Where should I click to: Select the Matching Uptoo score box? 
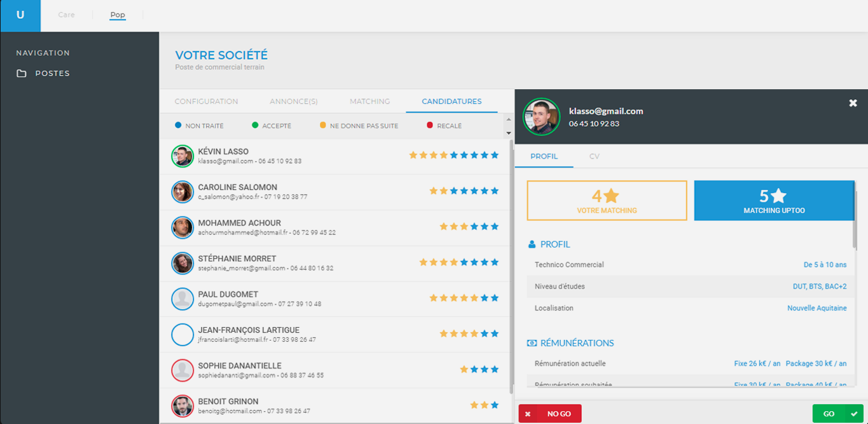click(774, 201)
